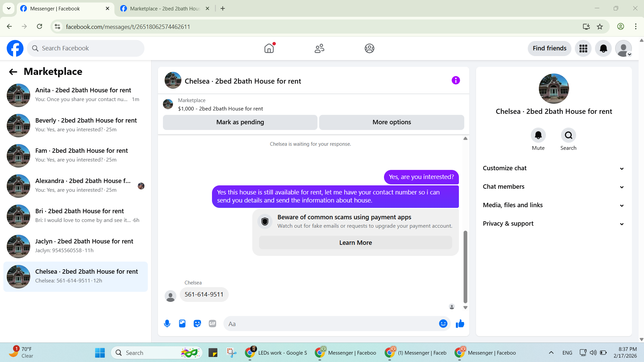Viewport: 644px width, 362px height.
Task: Open the weather widget showing 70°F
Action: [x=21, y=353]
